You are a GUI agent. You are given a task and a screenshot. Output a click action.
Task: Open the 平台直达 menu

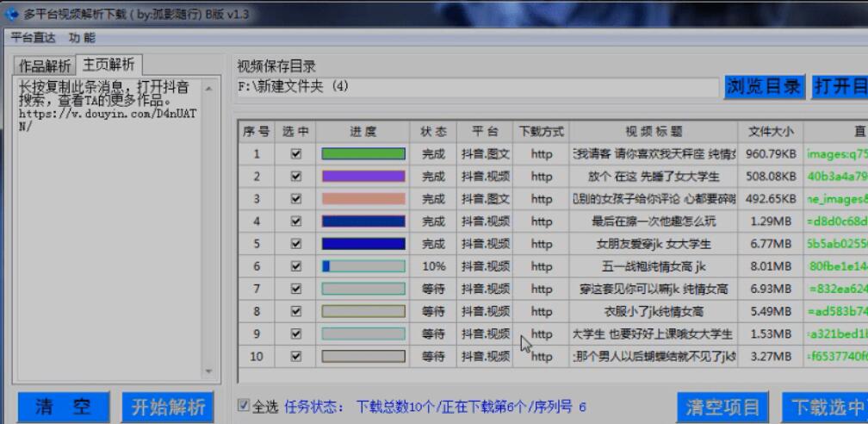click(x=34, y=38)
